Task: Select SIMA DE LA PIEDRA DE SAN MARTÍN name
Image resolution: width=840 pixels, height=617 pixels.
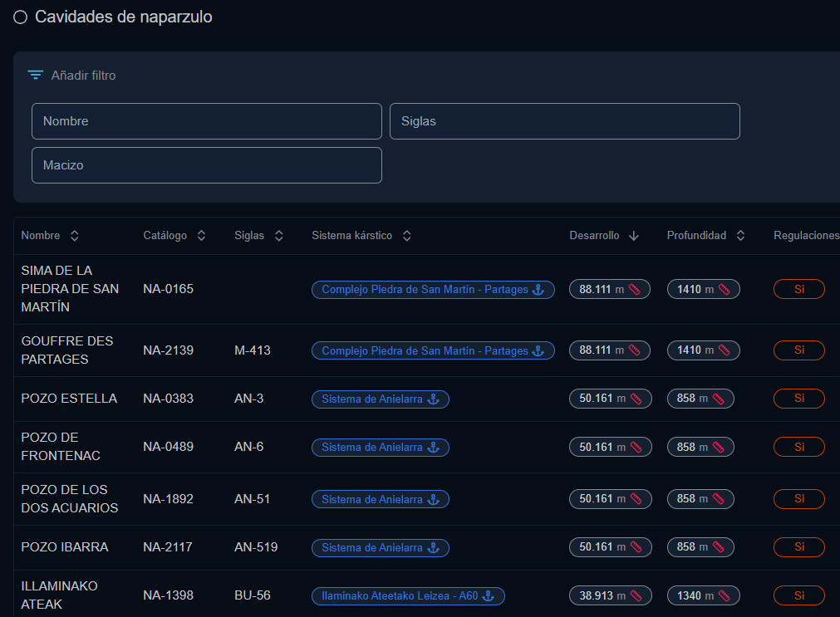Action: pyautogui.click(x=70, y=289)
